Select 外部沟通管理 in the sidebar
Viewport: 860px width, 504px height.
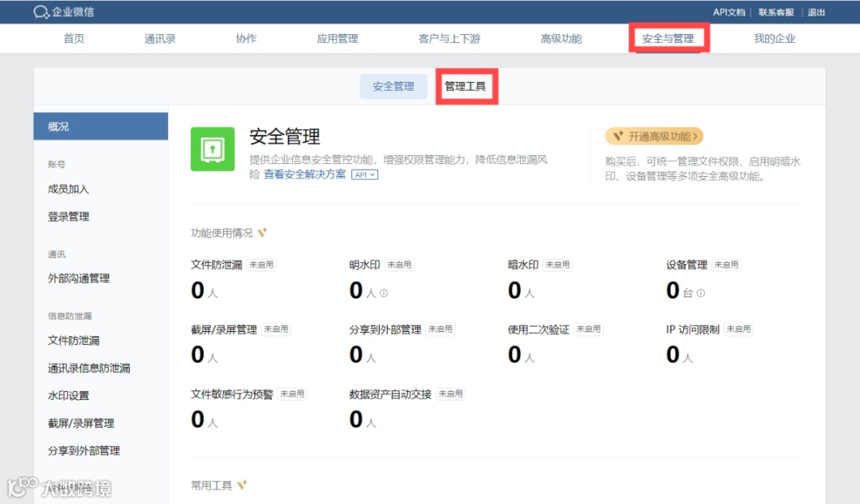click(x=79, y=279)
